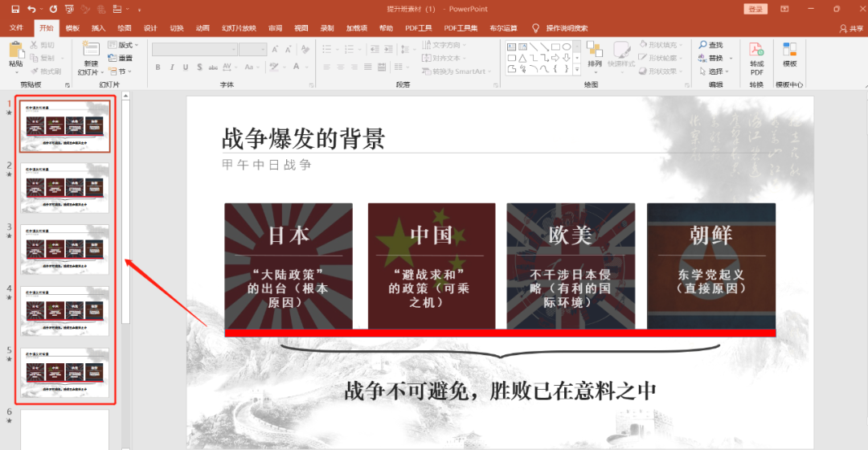Click the 日本 card on the slide
Screen dimensions: 868x450
click(x=289, y=266)
